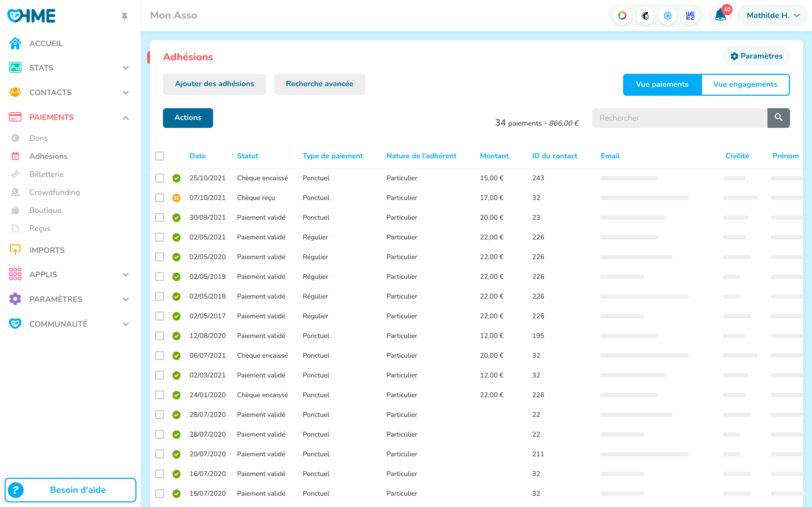812x507 pixels.
Task: Click the Paramètres gear button
Action: [756, 56]
